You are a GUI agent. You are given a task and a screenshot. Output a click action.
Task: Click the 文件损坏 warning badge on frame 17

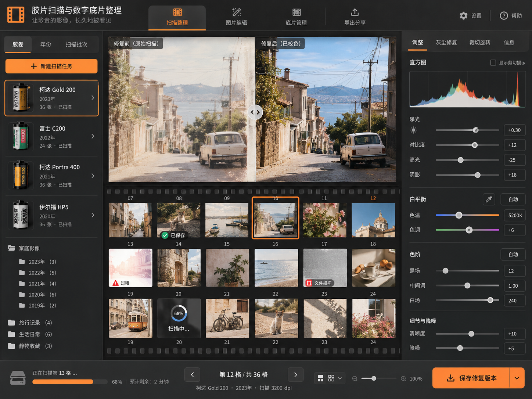click(319, 283)
